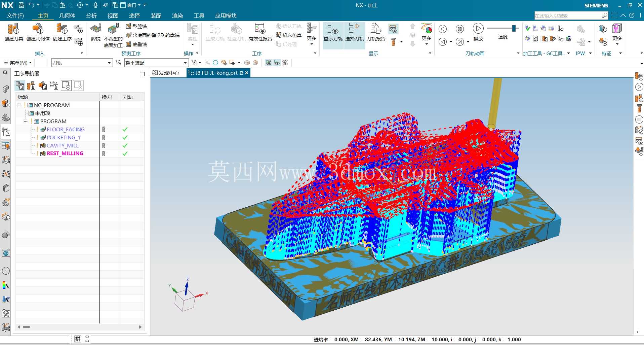Close the t8.FEI JI.-kong.prt tab
Screen dimensions: 644x345
pos(247,73)
